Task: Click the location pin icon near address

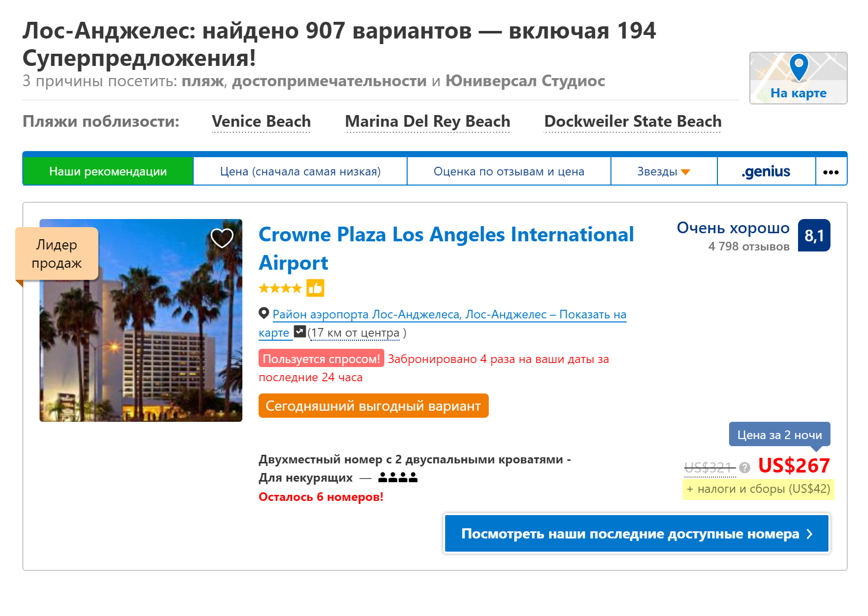Action: coord(264,313)
